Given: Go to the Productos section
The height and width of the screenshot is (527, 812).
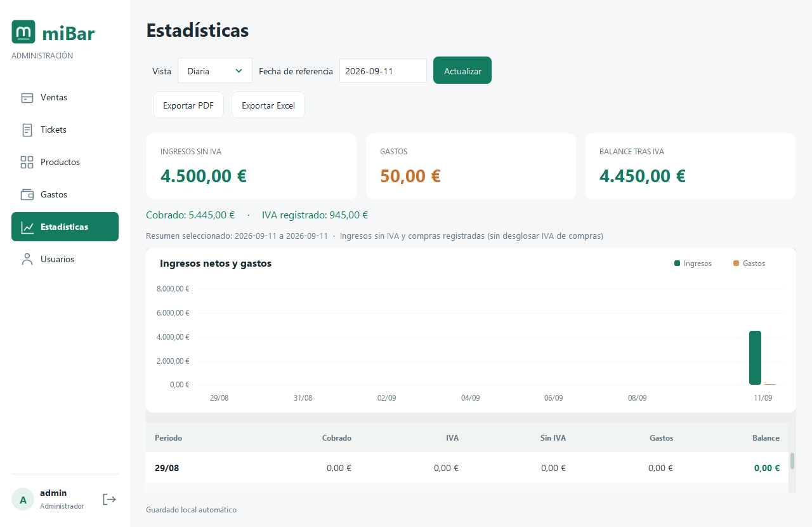Looking at the screenshot, I should tap(65, 163).
